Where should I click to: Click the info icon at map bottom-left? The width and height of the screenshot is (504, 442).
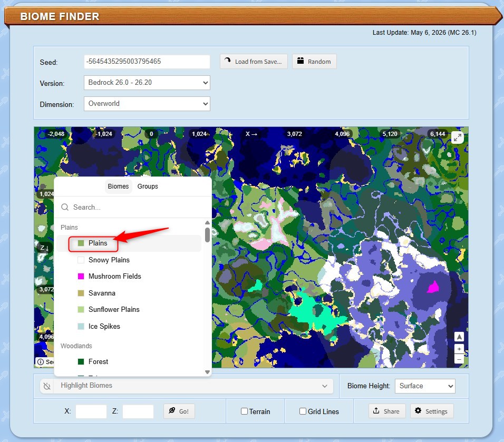[41, 362]
